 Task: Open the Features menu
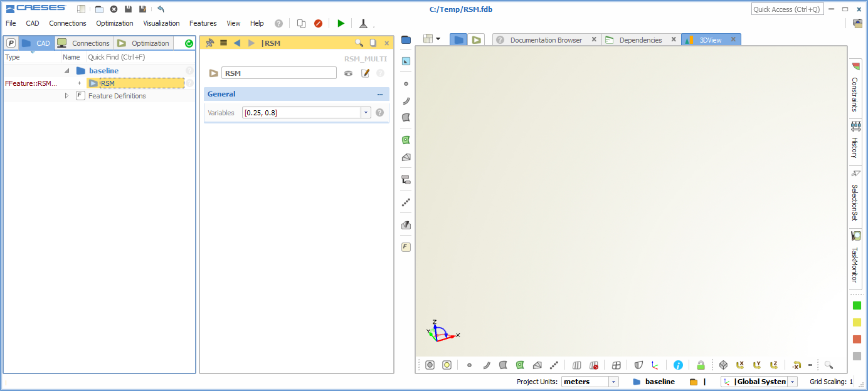point(203,23)
